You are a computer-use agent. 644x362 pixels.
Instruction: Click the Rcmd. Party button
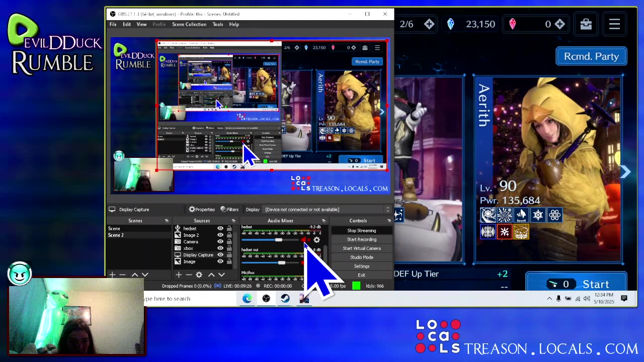[591, 56]
